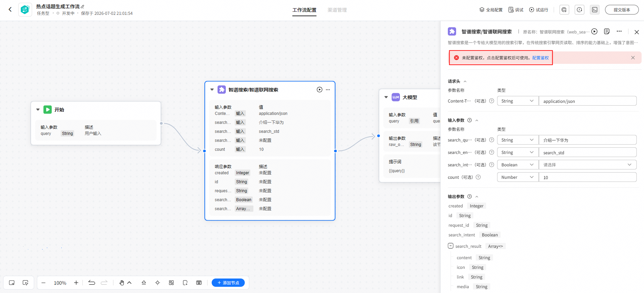Collapse the 智谱搜索 node card on canvas
This screenshot has width=644, height=293.
pos(212,90)
